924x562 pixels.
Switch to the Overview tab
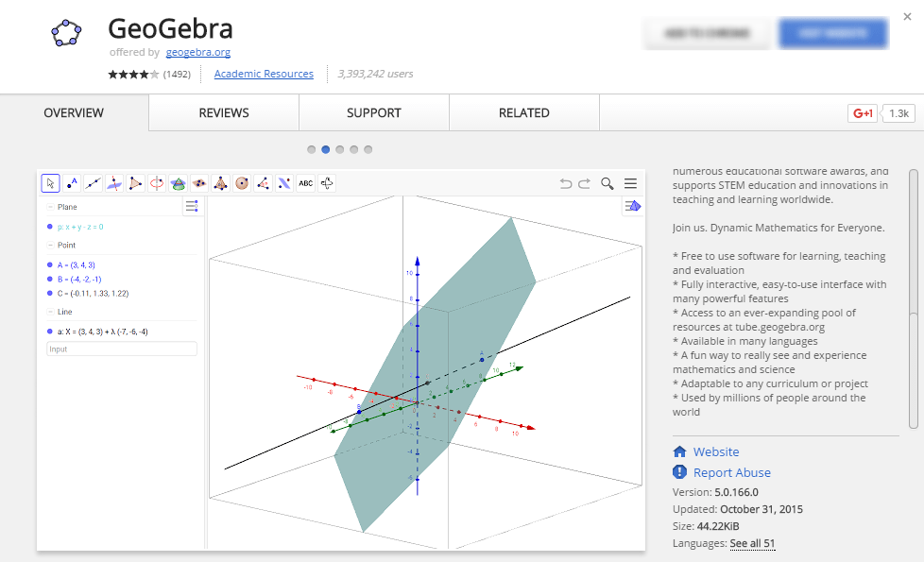[x=74, y=112]
